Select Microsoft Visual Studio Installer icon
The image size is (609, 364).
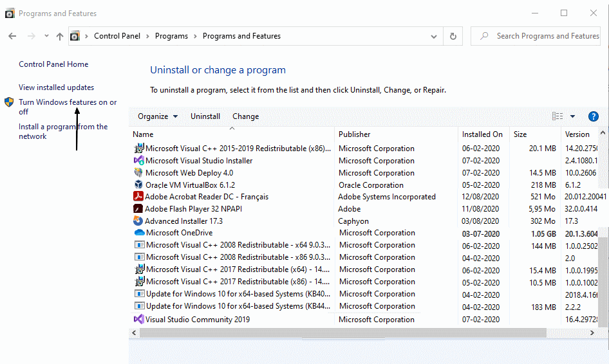[138, 160]
